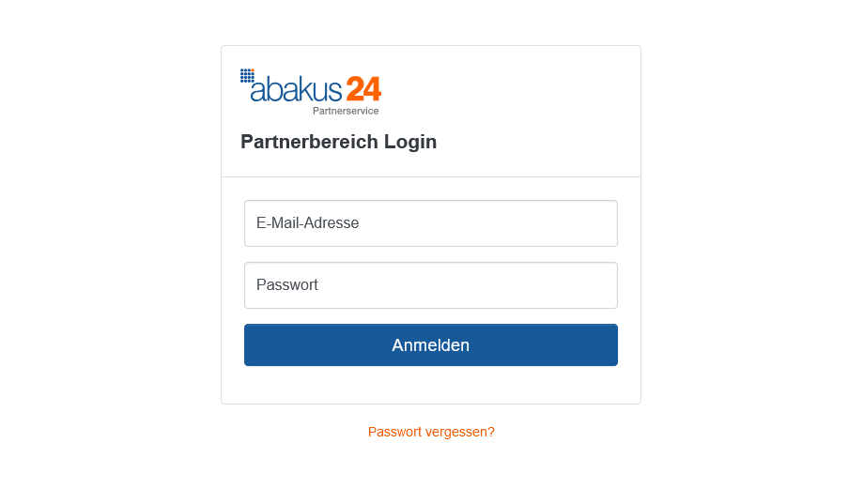Image resolution: width=864 pixels, height=504 pixels.
Task: Focus the E-Mail-Adresse input field
Action: pyautogui.click(x=431, y=223)
